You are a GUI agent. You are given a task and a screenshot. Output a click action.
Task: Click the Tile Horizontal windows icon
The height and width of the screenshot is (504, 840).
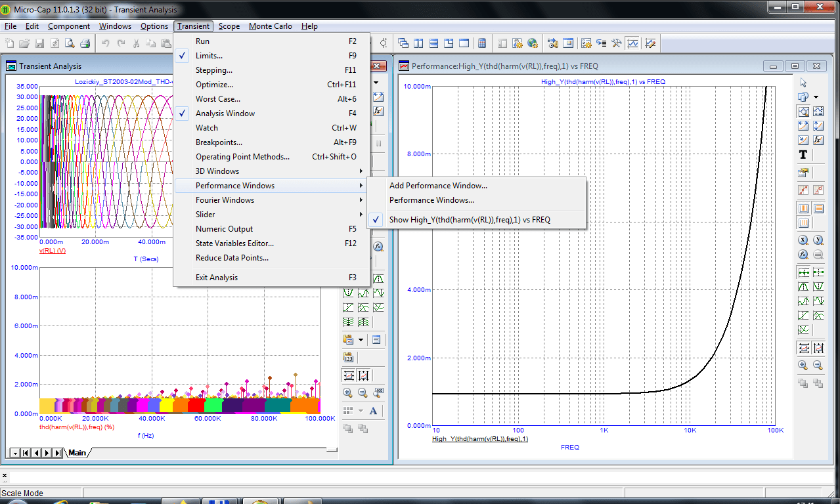433,44
